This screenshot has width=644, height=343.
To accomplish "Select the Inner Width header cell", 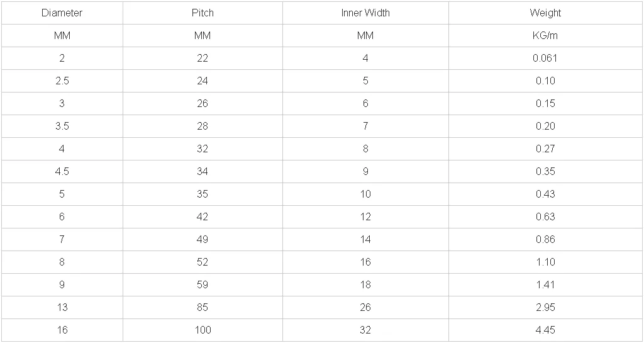I will click(365, 13).
